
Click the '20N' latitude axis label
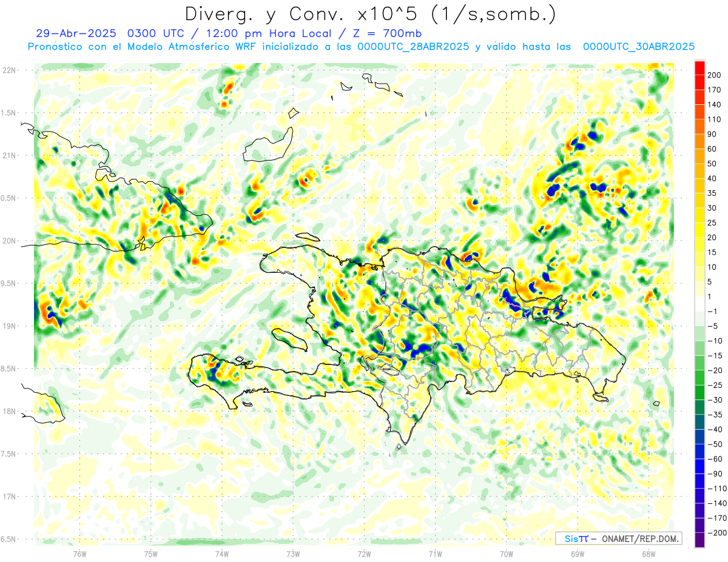9,241
